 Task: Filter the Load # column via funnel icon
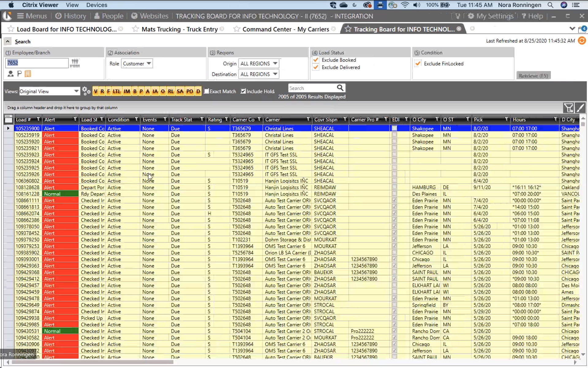38,119
